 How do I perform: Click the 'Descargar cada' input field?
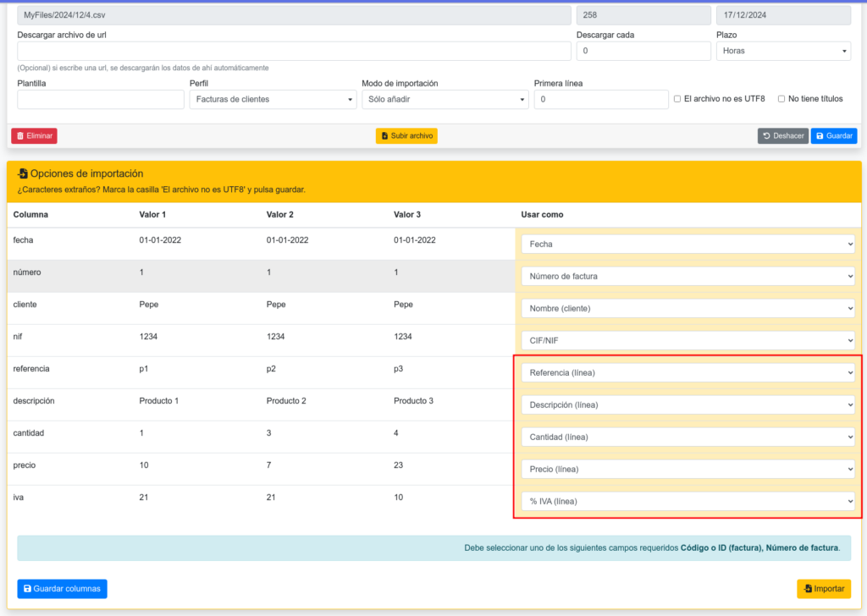point(643,51)
